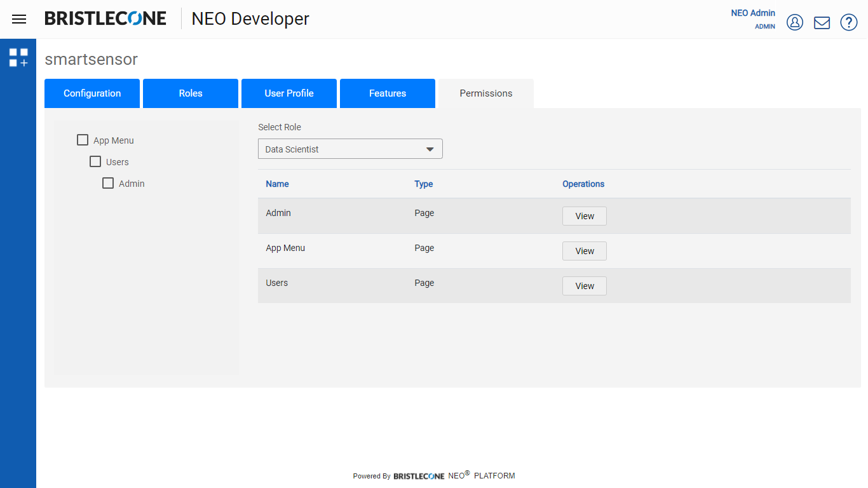Open the help question mark icon

point(849,22)
